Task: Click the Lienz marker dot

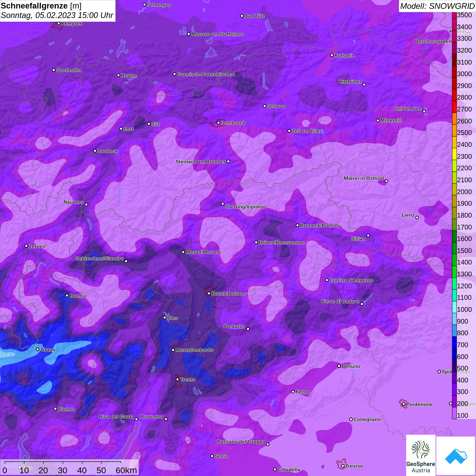Action: coord(417,218)
